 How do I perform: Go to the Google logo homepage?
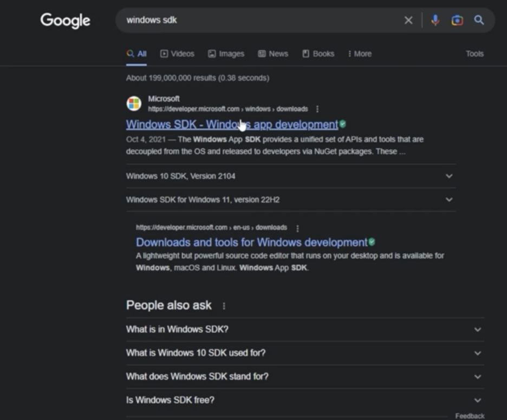(x=66, y=21)
